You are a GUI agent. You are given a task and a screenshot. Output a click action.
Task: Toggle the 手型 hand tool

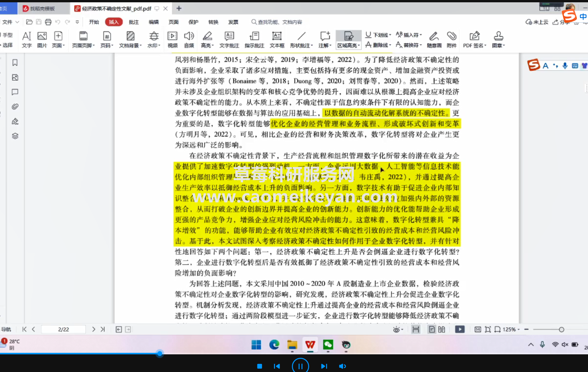tap(7, 35)
